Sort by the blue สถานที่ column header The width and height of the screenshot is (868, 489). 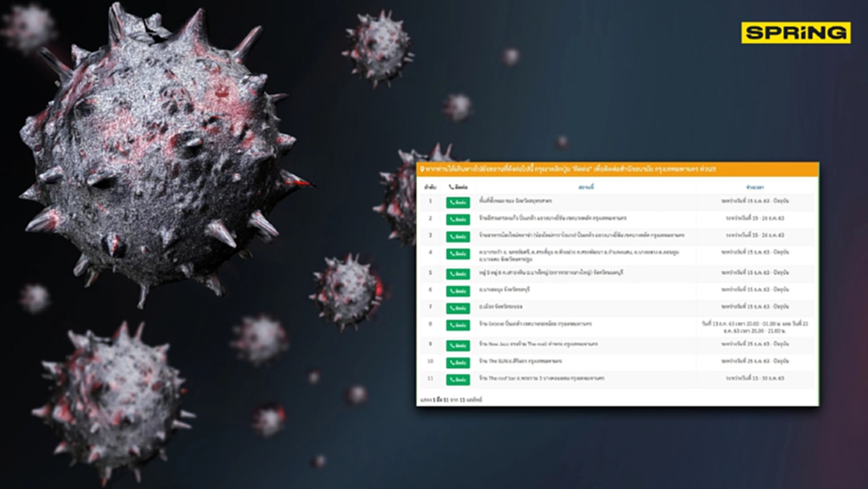(x=586, y=187)
